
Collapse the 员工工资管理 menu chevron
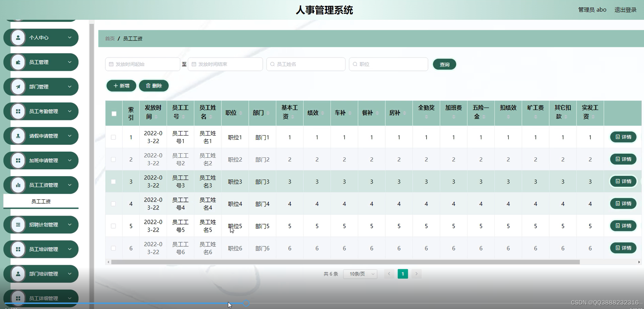pyautogui.click(x=70, y=185)
